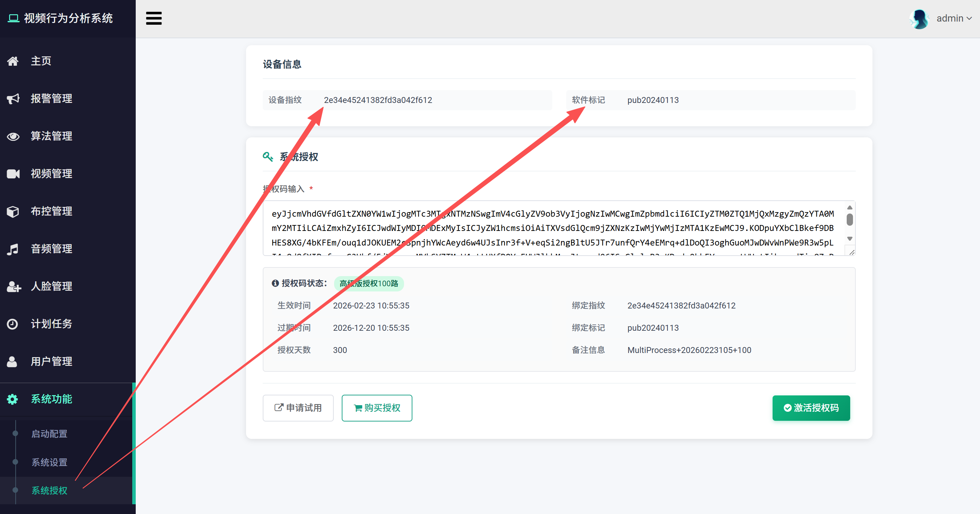The height and width of the screenshot is (514, 980).
Task: Click the 高级版授权100路 status badge
Action: 369,284
